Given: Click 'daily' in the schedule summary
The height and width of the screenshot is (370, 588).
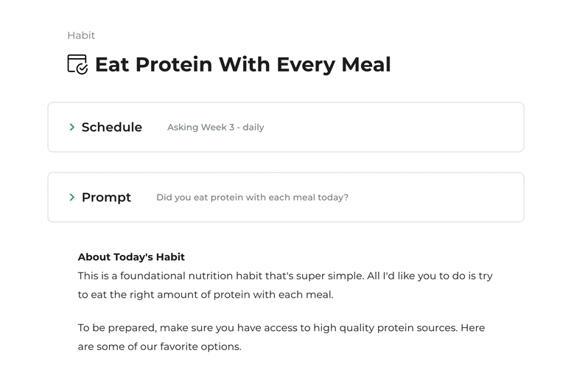Looking at the screenshot, I should [x=253, y=128].
